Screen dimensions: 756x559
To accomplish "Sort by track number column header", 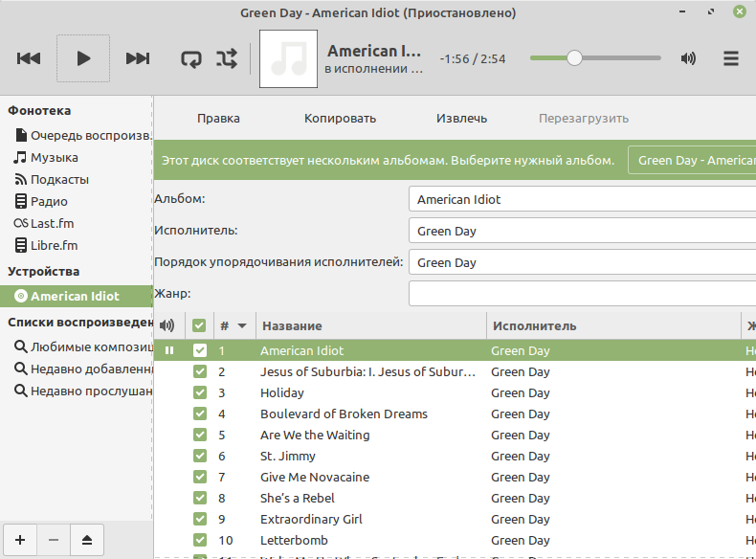I will pyautogui.click(x=233, y=325).
